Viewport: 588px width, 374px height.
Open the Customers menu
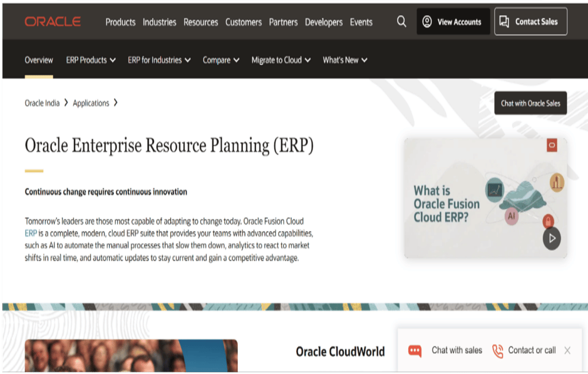coord(243,22)
